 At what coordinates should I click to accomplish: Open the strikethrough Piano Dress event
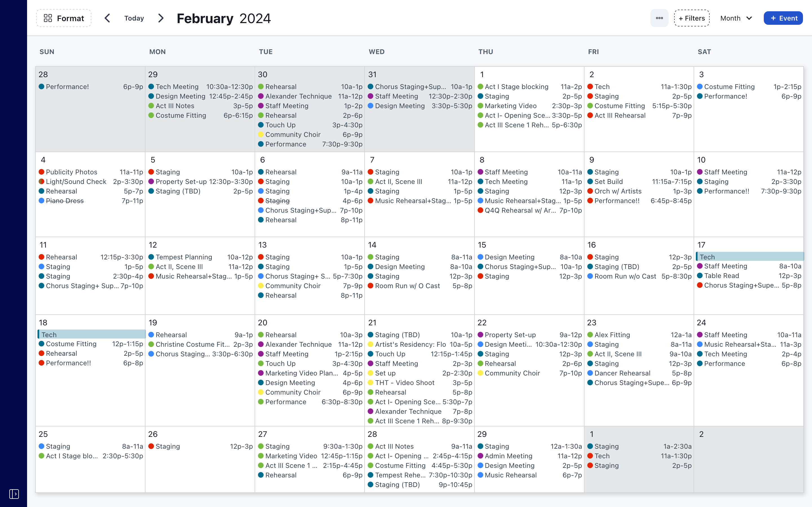[x=64, y=201]
